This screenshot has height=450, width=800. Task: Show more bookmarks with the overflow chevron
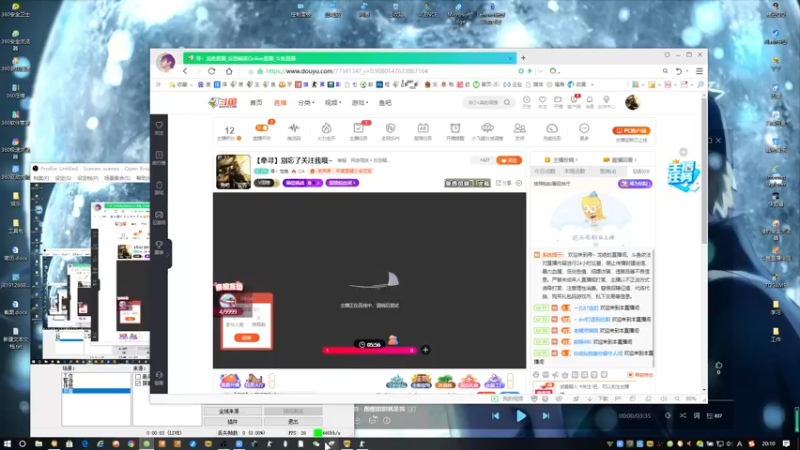[592, 84]
